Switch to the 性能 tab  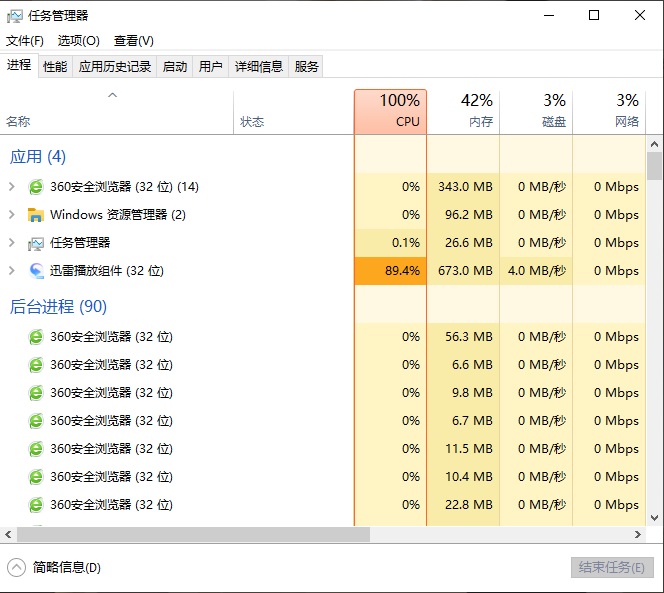pyautogui.click(x=55, y=66)
